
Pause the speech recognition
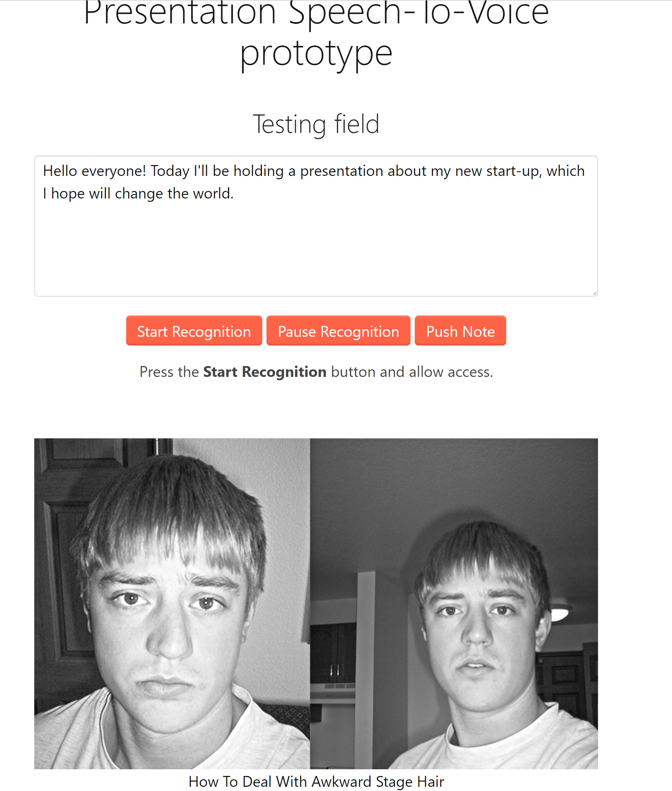pyautogui.click(x=338, y=331)
